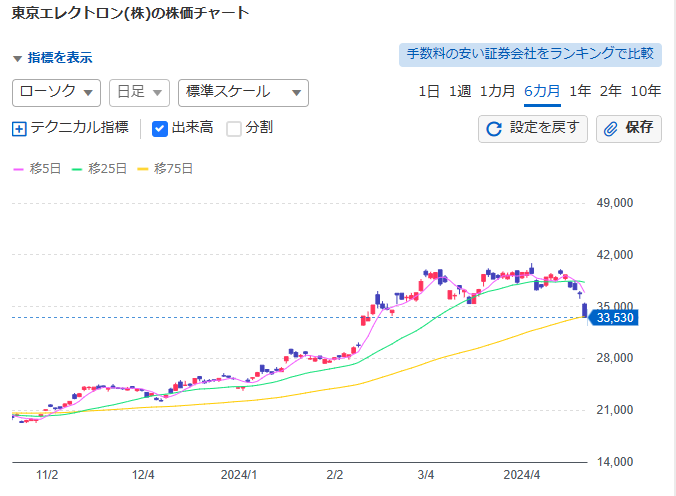The image size is (676, 496).
Task: Click the 33,530 current price label
Action: point(613,318)
